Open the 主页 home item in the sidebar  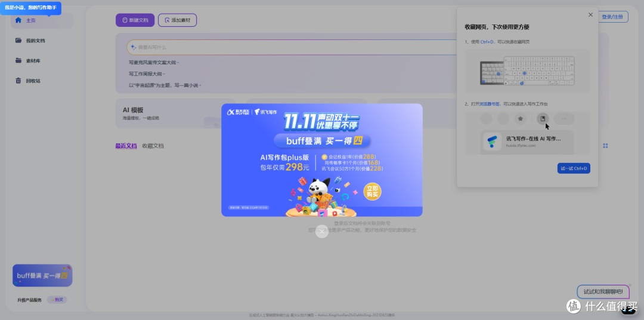[x=42, y=20]
